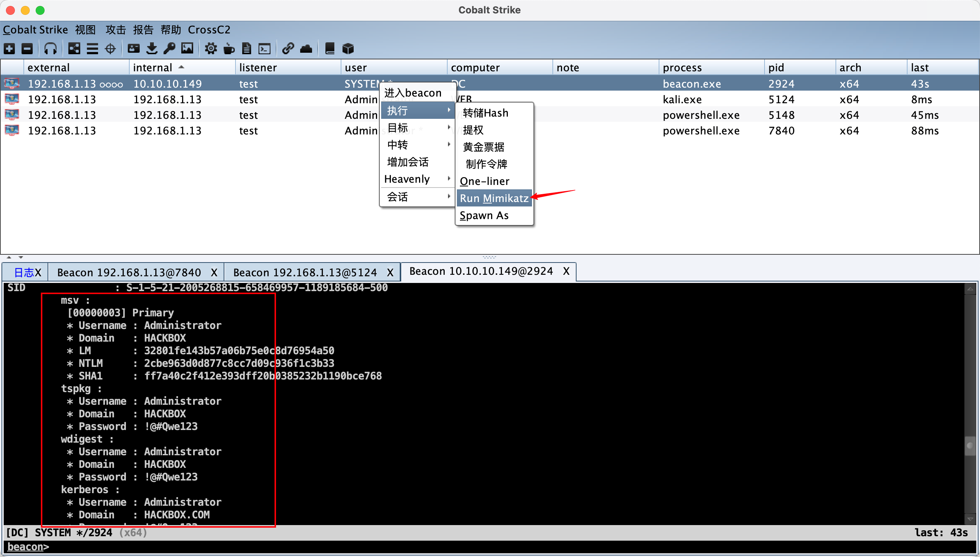Open downloaded files via download arrow icon
Image resolution: width=980 pixels, height=557 pixels.
(x=152, y=49)
